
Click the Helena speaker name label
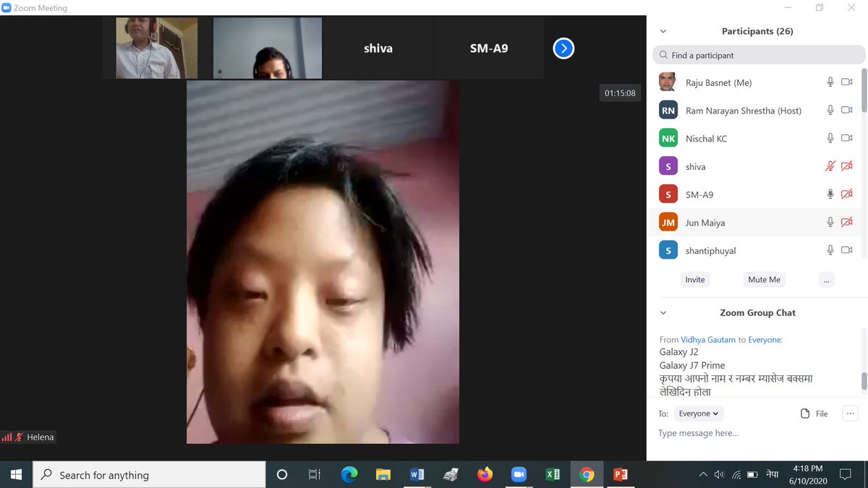tap(41, 437)
